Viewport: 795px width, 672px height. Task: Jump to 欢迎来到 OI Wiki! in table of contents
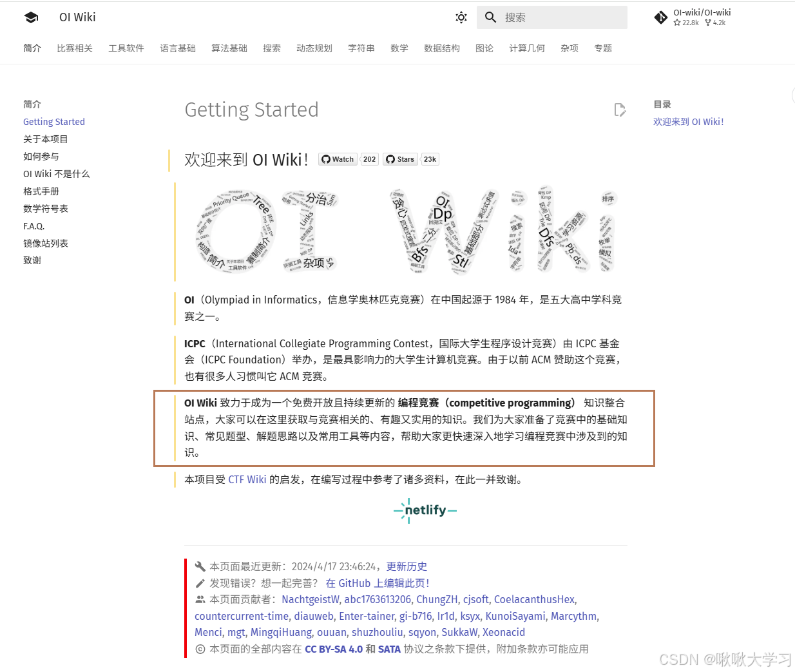689,122
